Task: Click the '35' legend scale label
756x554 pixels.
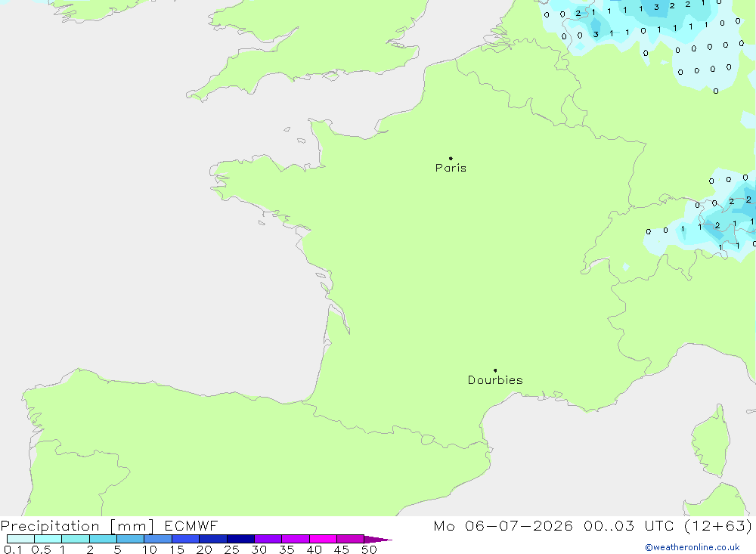Action: [287, 549]
